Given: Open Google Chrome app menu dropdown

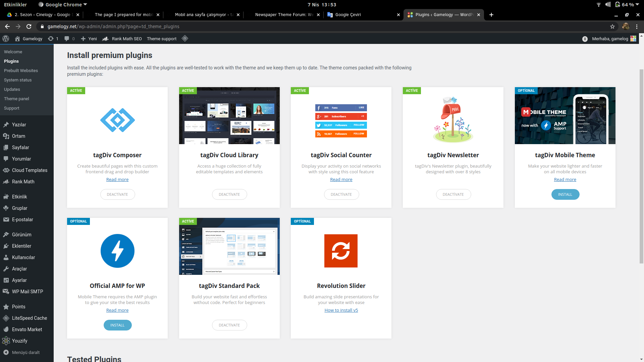Looking at the screenshot, I should pos(63,5).
